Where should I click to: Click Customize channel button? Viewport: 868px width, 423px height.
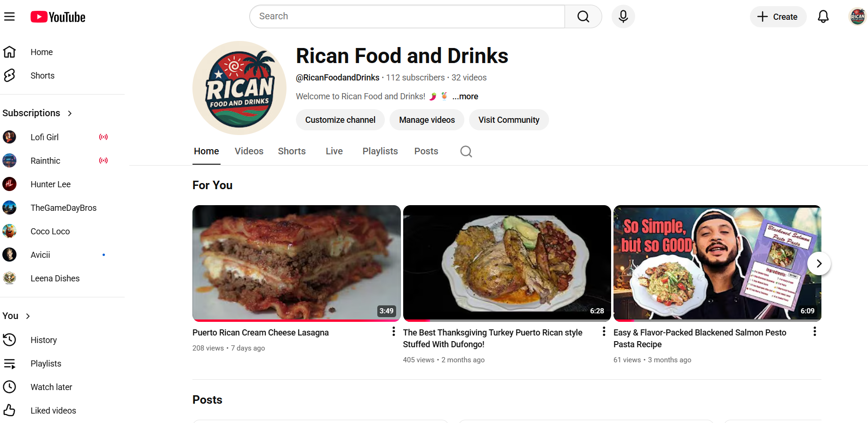340,120
